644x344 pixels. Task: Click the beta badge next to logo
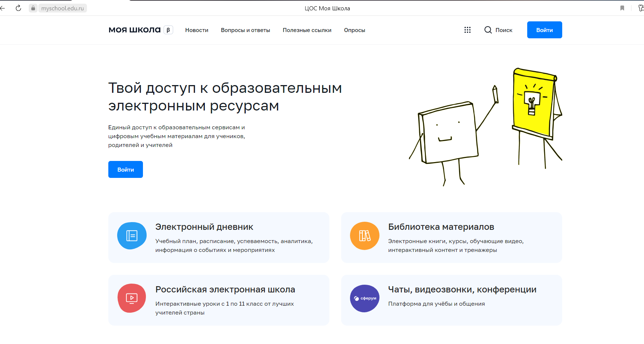pos(168,30)
